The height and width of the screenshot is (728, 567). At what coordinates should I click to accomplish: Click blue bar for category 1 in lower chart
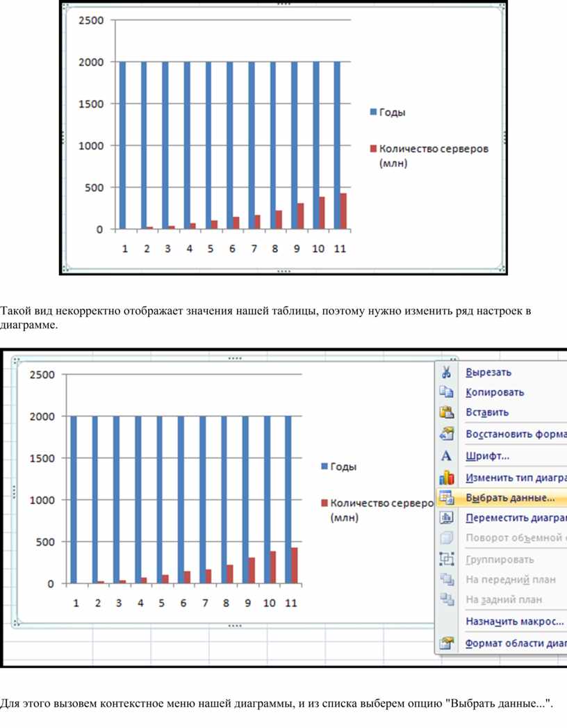pyautogui.click(x=74, y=499)
